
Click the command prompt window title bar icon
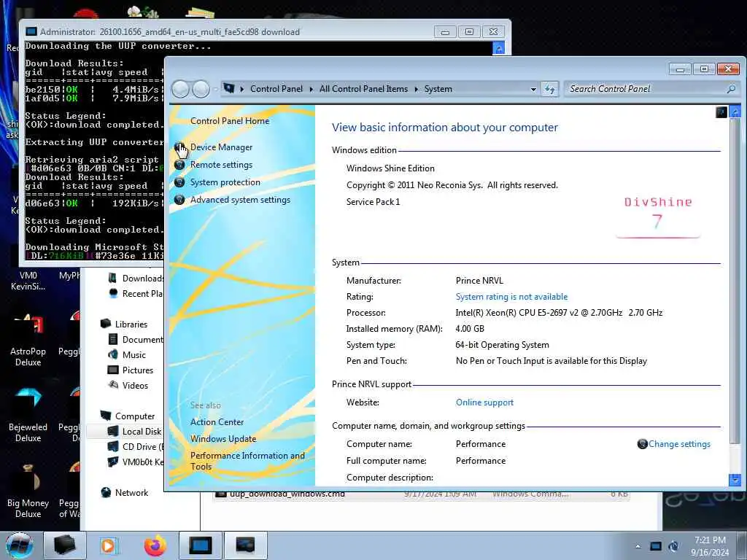coord(31,32)
